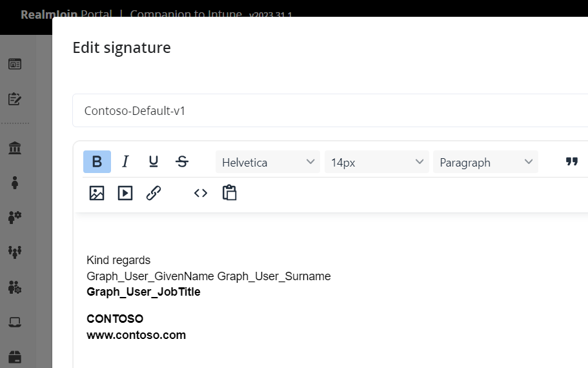Toggle bold formatting in the editor
This screenshot has width=588, height=368.
[x=97, y=162]
